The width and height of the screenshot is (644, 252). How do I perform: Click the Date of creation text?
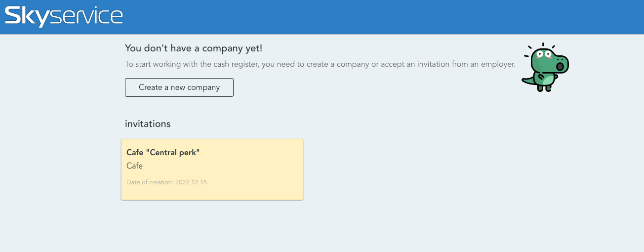150,182
